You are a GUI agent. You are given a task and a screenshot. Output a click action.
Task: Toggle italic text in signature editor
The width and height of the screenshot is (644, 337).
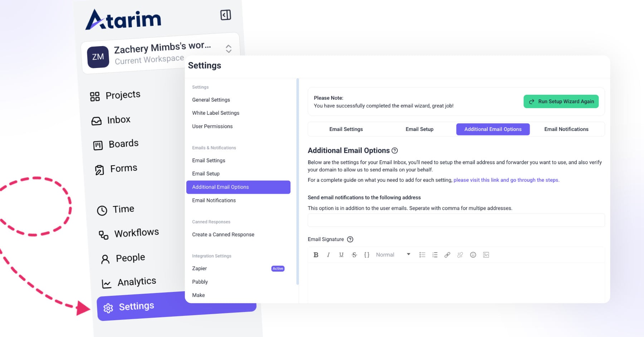(x=328, y=255)
